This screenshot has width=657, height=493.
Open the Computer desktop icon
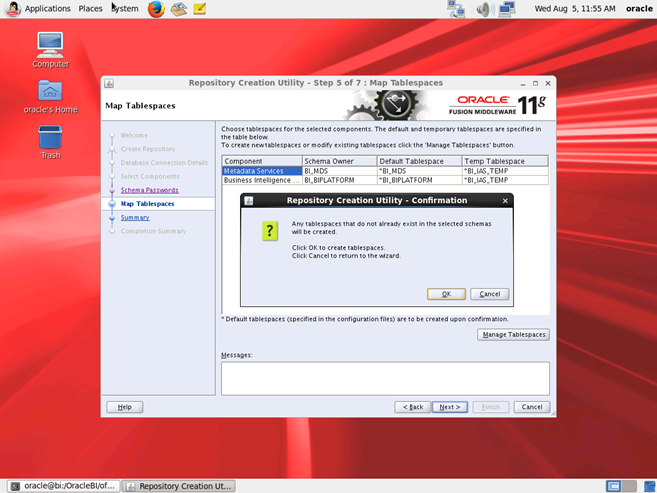pyautogui.click(x=51, y=50)
